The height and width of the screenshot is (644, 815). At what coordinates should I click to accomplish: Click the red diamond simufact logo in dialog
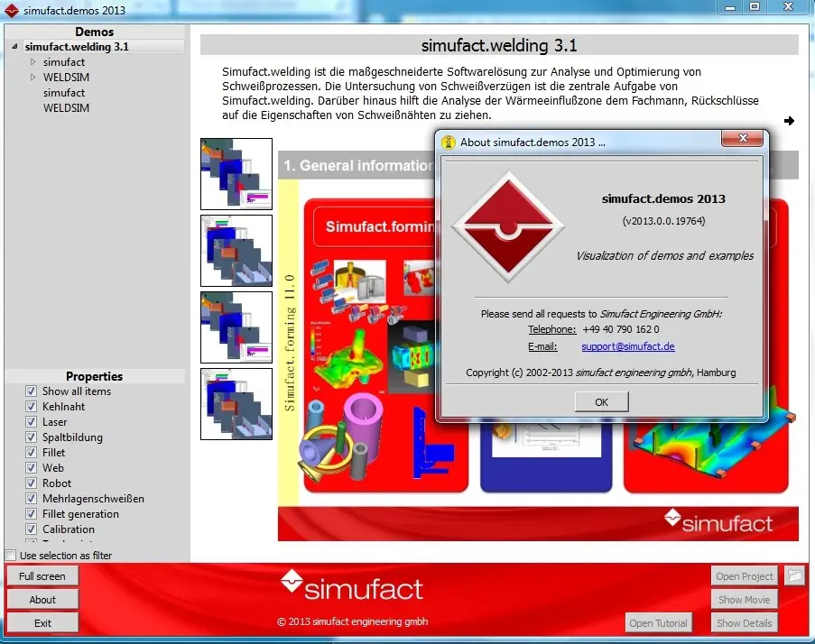pos(508,227)
